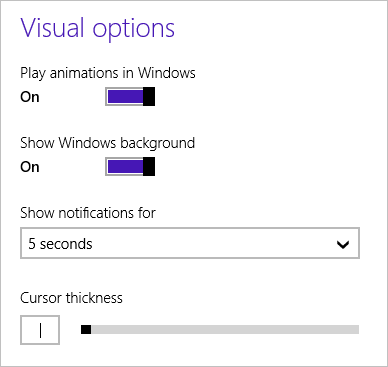
Task: Click the Show Windows background label
Action: pos(108,143)
